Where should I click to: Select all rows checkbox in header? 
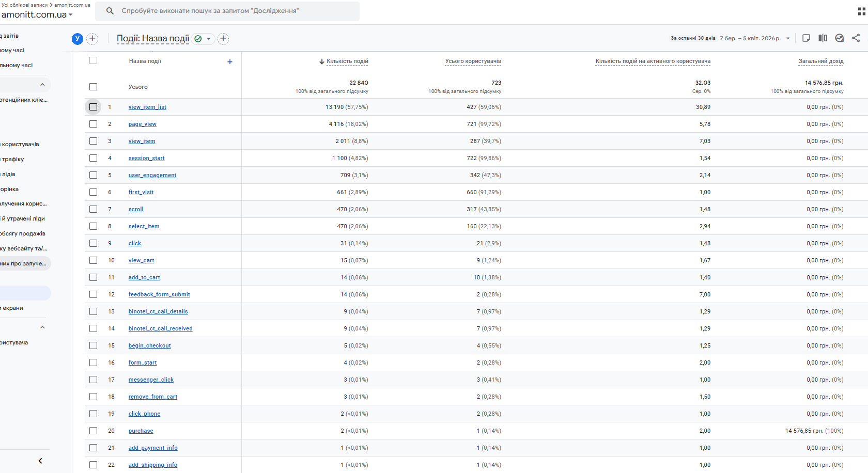(x=93, y=60)
